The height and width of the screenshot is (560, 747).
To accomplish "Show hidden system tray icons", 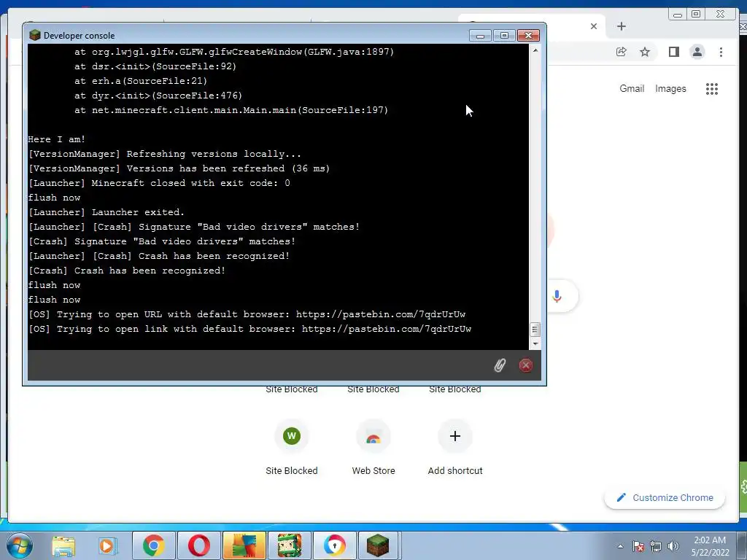I will (x=620, y=546).
